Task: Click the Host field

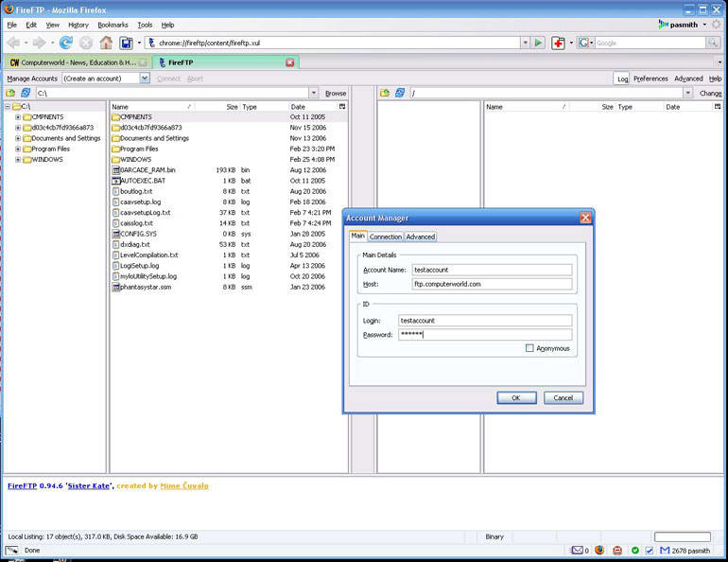Action: (x=493, y=284)
